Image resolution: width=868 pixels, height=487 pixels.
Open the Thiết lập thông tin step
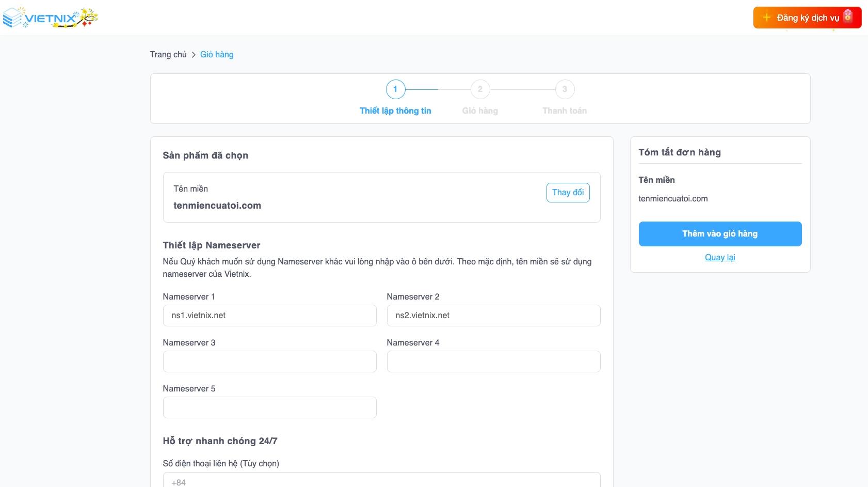395,111
